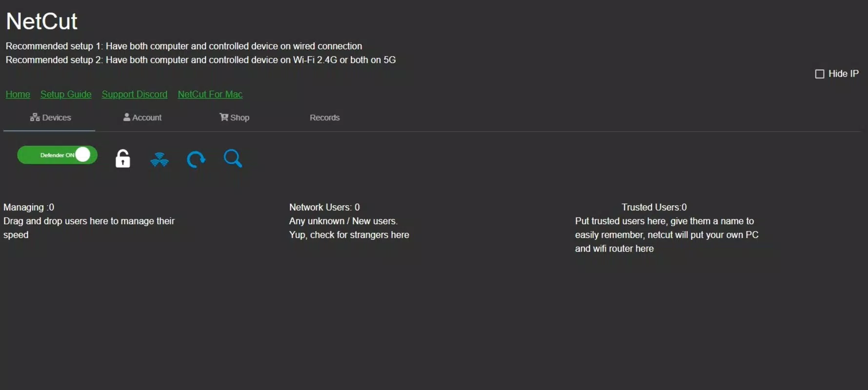Click the network icon beside Devices
868x390 pixels.
[35, 117]
